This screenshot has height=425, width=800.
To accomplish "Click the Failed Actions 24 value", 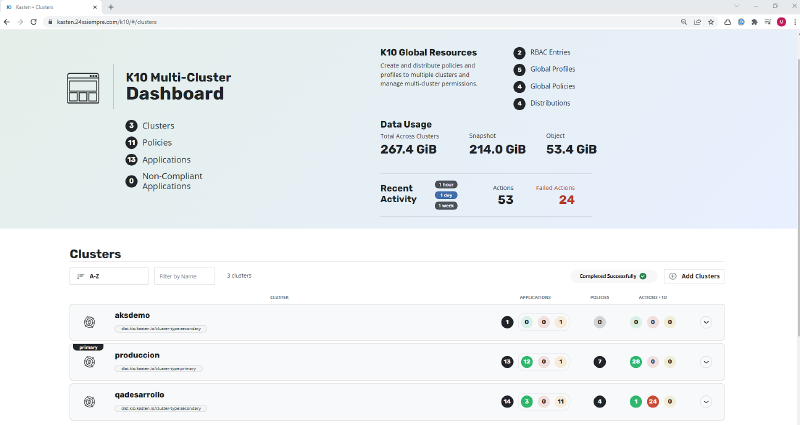I will [x=566, y=200].
